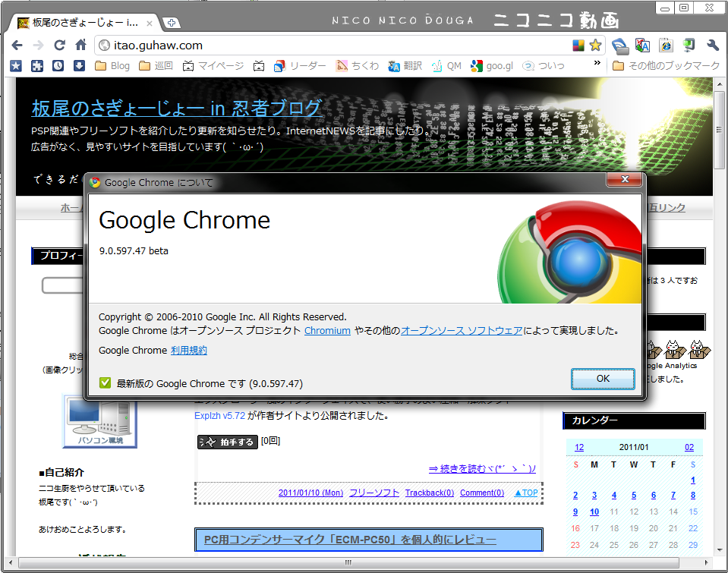Open the Chromium project link
The height and width of the screenshot is (573, 728).
tap(327, 331)
